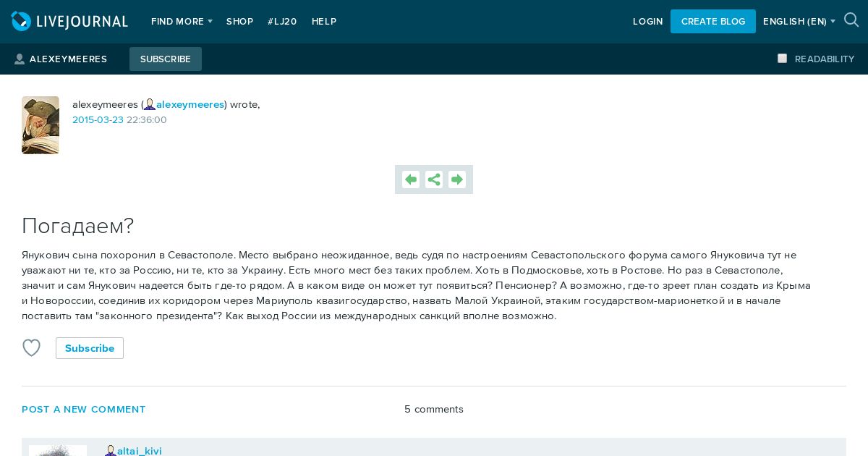Click the LiveJournal logo
The height and width of the screenshot is (456, 868).
(69, 22)
